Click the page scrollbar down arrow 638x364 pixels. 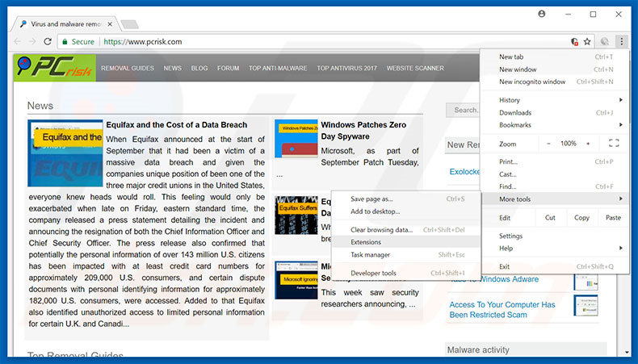pyautogui.click(x=627, y=352)
